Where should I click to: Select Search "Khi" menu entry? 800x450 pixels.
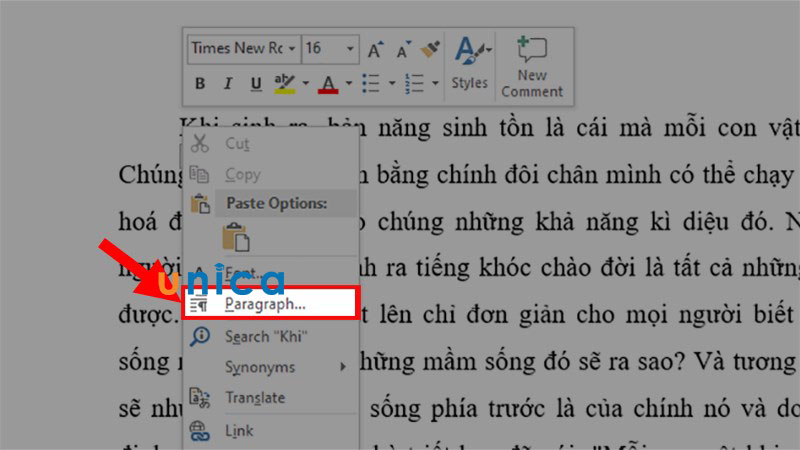coord(270,337)
